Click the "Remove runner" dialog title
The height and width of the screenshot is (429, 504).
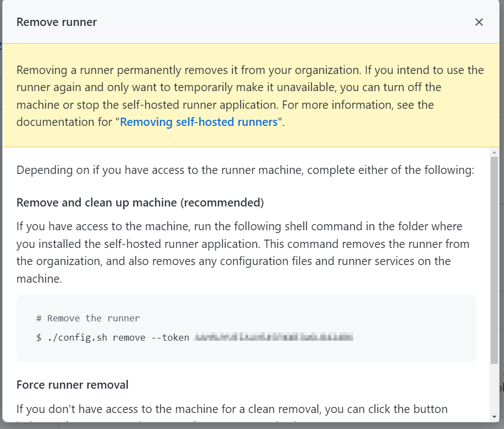tap(56, 22)
